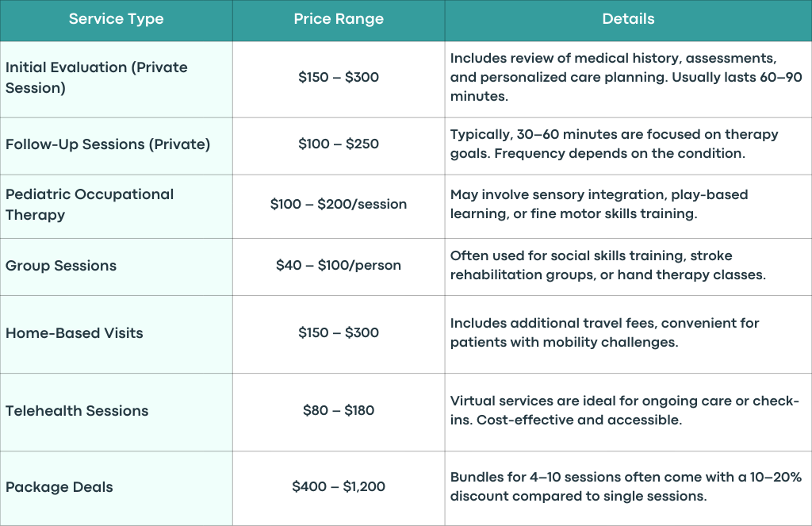
Task: Click the 10–20% discount bundle details
Action: [626, 486]
